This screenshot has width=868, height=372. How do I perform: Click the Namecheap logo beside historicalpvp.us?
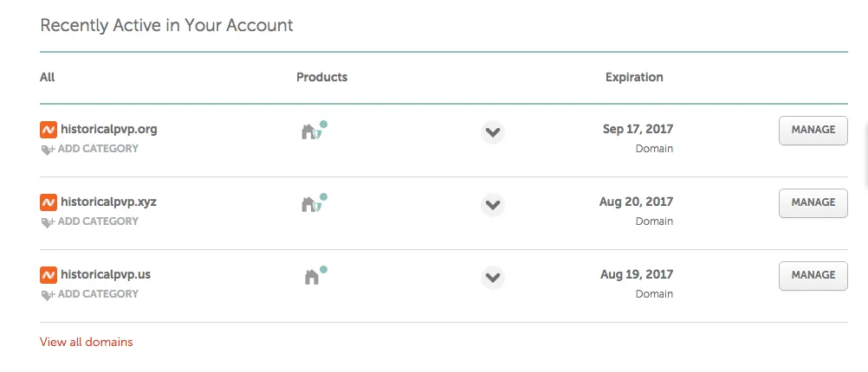pyautogui.click(x=49, y=275)
